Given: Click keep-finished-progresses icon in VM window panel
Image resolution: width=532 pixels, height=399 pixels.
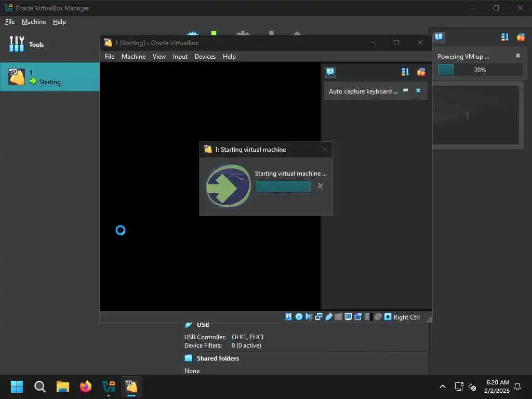Looking at the screenshot, I should [405, 72].
